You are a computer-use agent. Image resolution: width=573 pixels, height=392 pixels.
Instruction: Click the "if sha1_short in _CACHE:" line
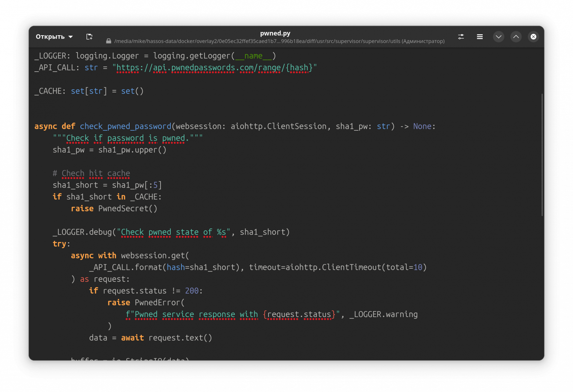[x=107, y=197]
